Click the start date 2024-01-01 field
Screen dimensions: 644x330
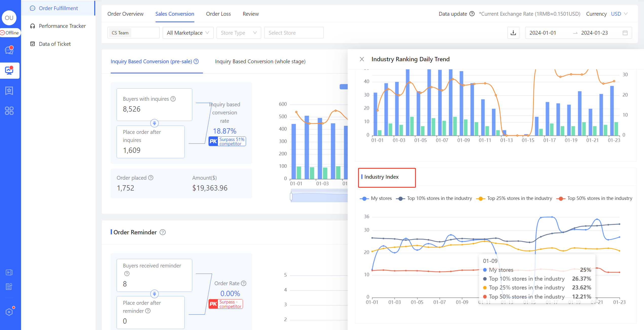pos(543,33)
